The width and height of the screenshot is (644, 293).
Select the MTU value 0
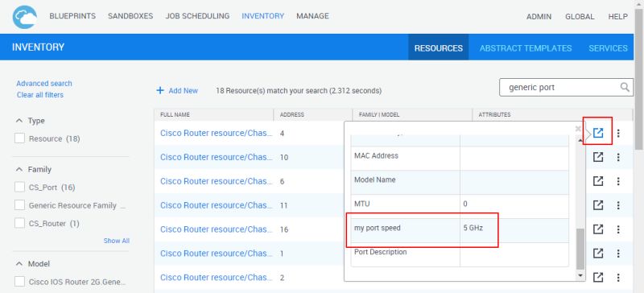click(x=465, y=204)
